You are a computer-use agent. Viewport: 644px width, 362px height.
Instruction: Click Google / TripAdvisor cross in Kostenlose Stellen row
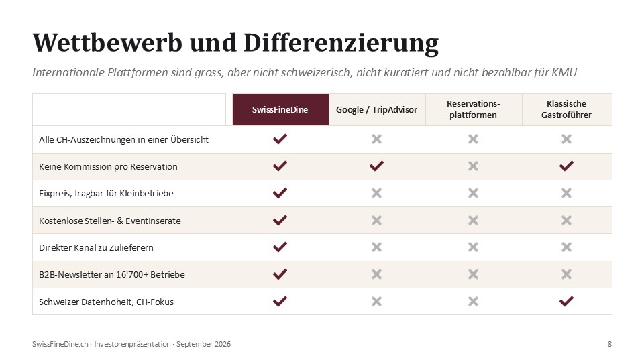pos(376,221)
